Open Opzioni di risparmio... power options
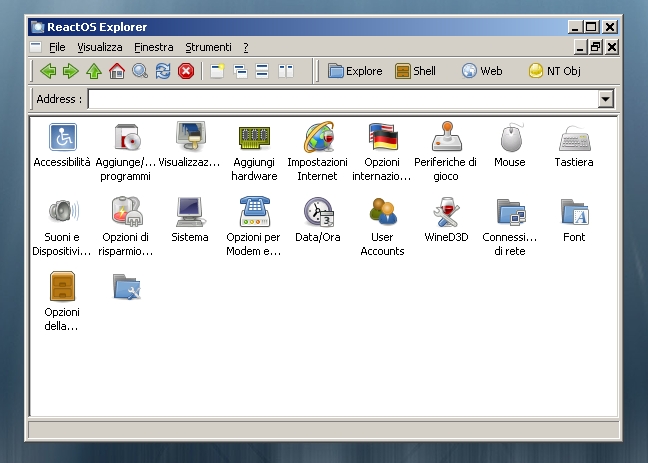This screenshot has width=648, height=463. coord(126,227)
